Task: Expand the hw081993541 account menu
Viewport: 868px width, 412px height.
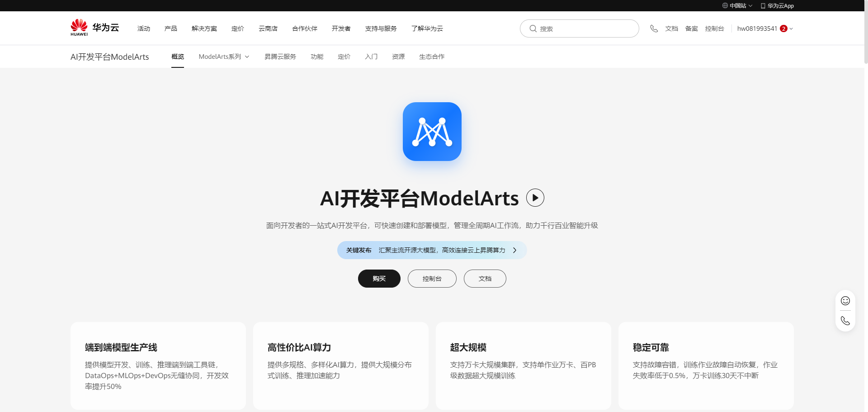Action: point(791,28)
